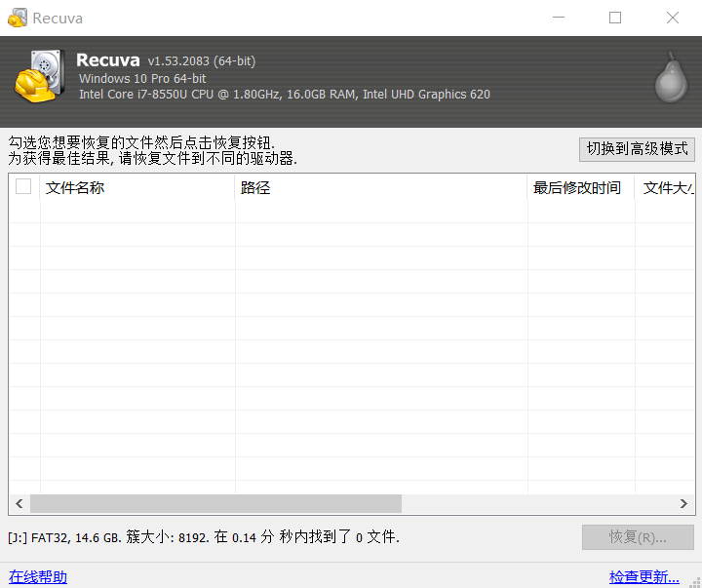Minimize the Recuva window
The image size is (702, 588).
click(559, 18)
